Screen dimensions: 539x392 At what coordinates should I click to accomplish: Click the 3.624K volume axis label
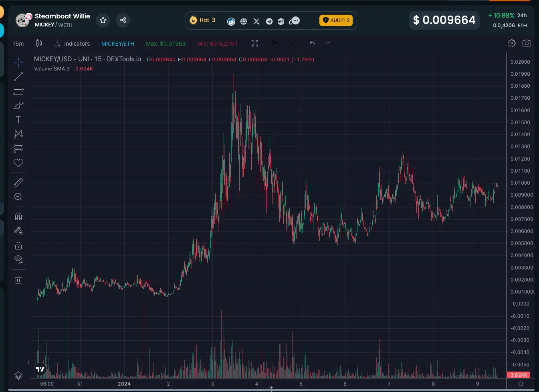pos(519,375)
